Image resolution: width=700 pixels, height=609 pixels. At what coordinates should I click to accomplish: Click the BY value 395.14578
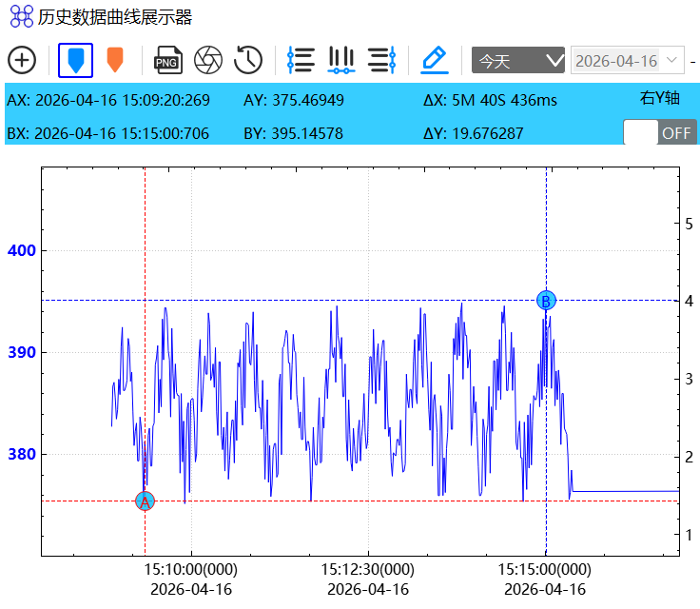[307, 133]
